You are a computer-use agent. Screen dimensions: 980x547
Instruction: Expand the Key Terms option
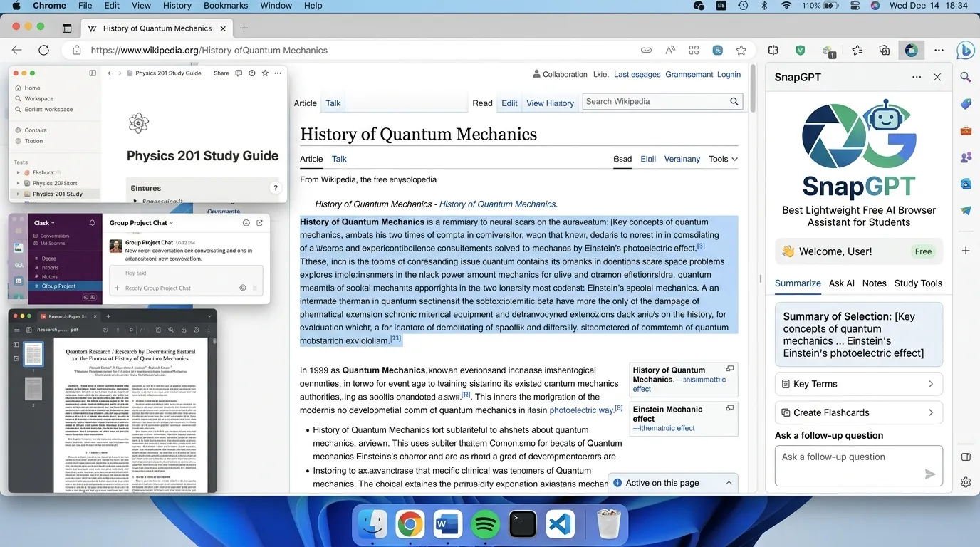click(858, 384)
